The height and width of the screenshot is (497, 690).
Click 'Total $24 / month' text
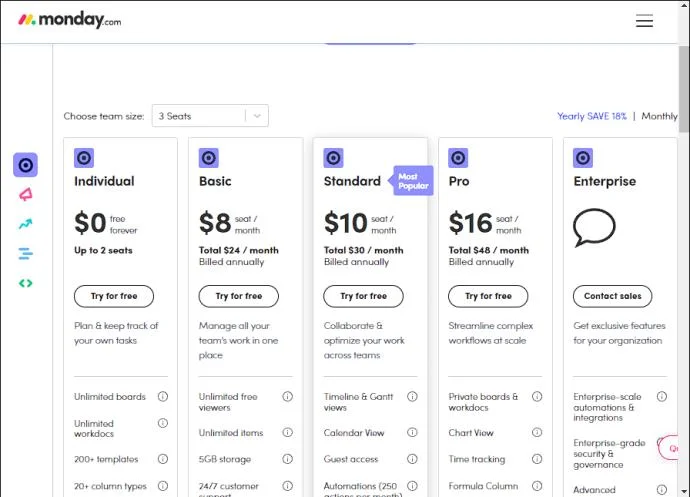239,250
